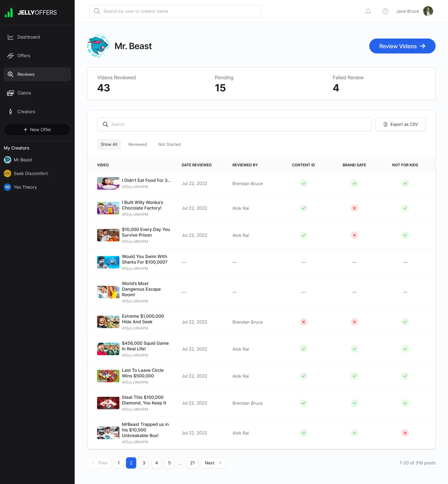Click the Failed Review count 4

(336, 88)
